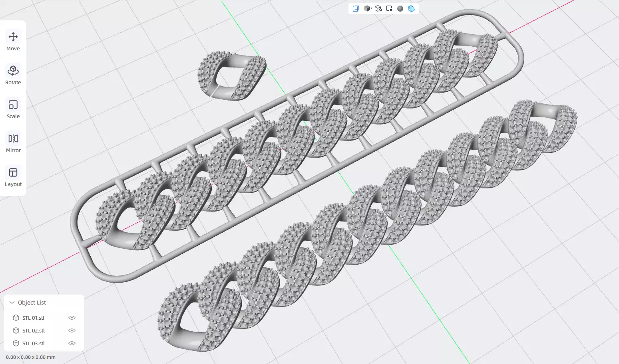The width and height of the screenshot is (619, 364).
Task: Click the cube with magnifier icon
Action: [x=378, y=8]
